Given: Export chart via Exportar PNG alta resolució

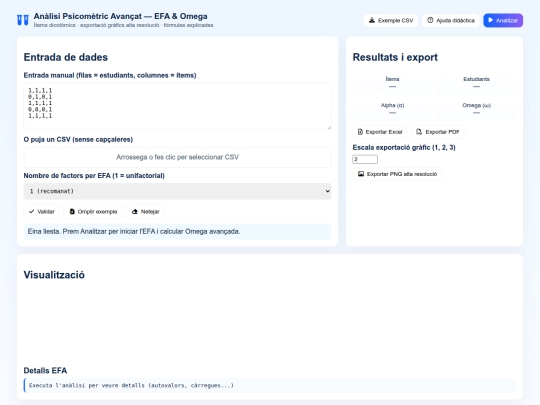Looking at the screenshot, I should click(397, 174).
